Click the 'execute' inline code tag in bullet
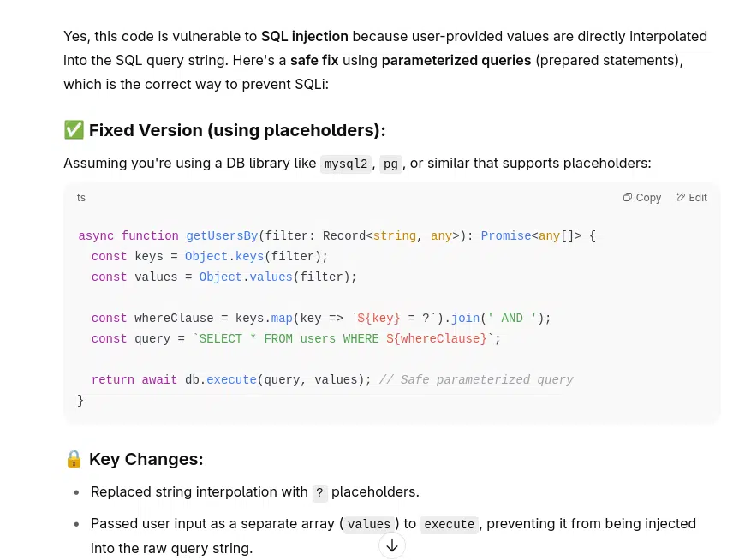The width and height of the screenshot is (733, 560). pyautogui.click(x=450, y=525)
